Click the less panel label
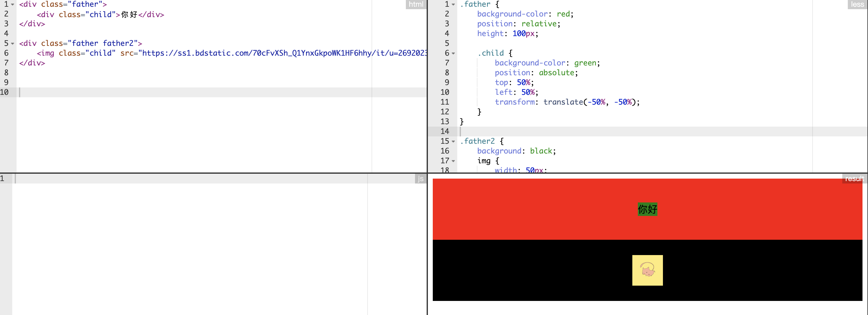The width and height of the screenshot is (868, 315). point(857,4)
